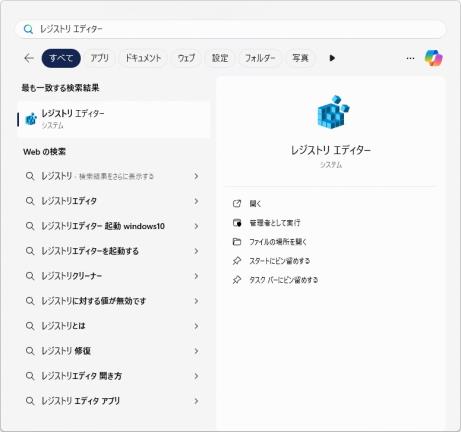Click the search box with レジストリ エディター
461x432 pixels.
pos(230,29)
